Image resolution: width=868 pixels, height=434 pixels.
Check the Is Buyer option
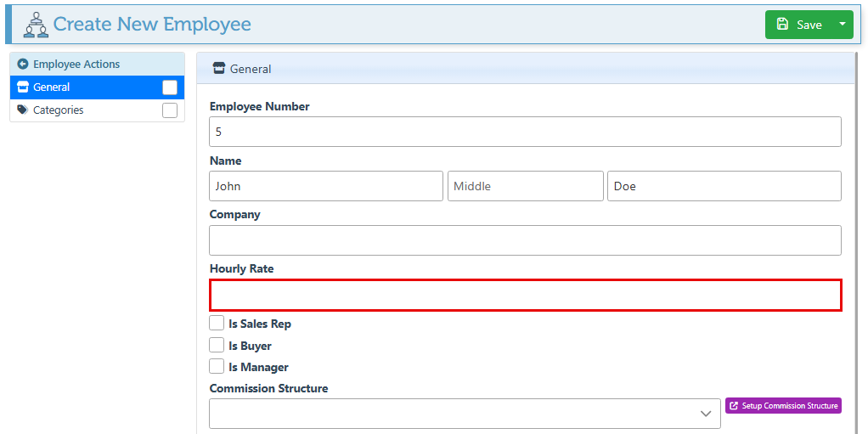click(217, 346)
